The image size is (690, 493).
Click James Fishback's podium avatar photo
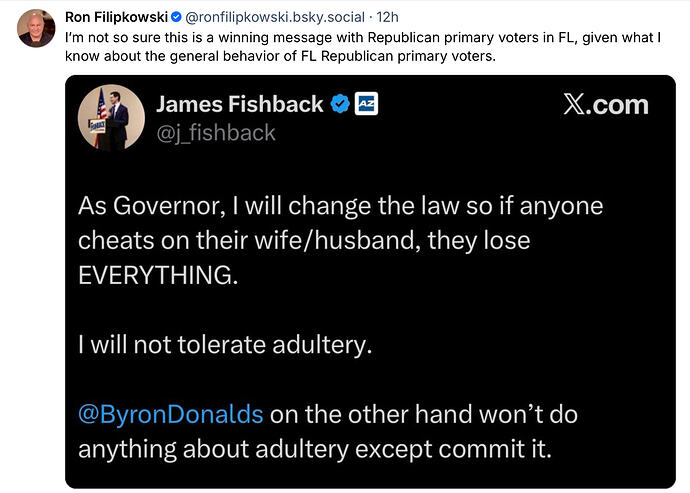tap(111, 117)
